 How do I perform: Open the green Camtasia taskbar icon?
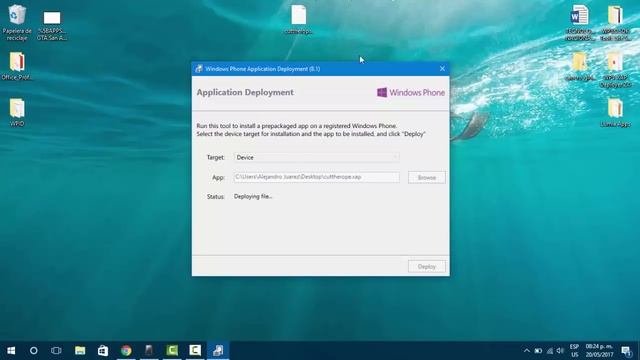click(172, 351)
